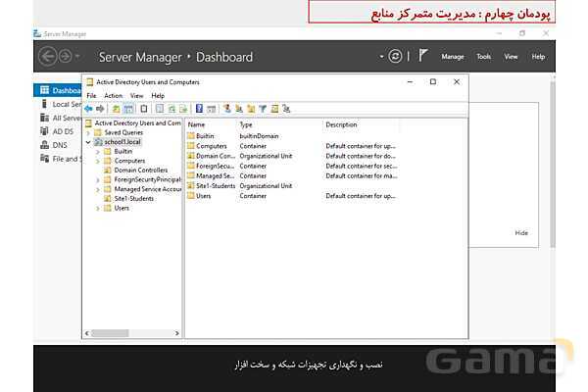Click the Server Manager back navigation button

tap(48, 57)
